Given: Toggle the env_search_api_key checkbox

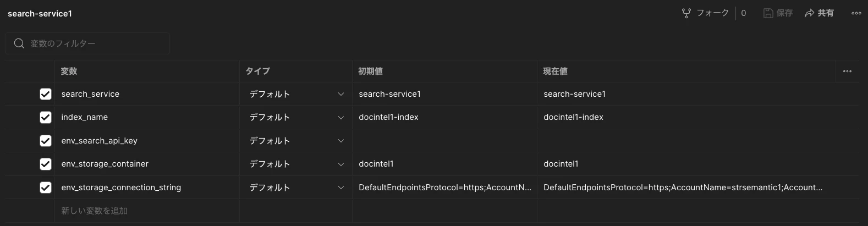Looking at the screenshot, I should coord(46,141).
